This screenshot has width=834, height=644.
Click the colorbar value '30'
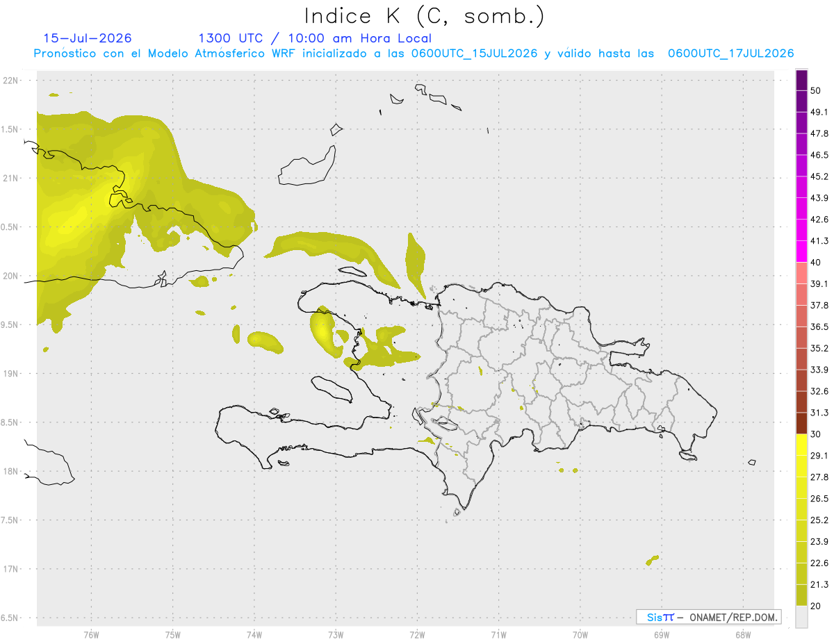point(817,434)
